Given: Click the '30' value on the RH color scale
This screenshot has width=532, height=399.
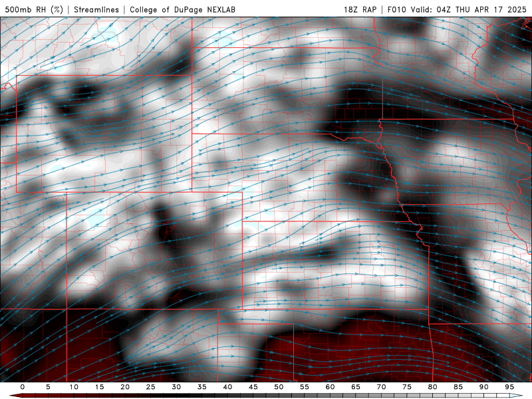Looking at the screenshot, I should pos(176,387).
